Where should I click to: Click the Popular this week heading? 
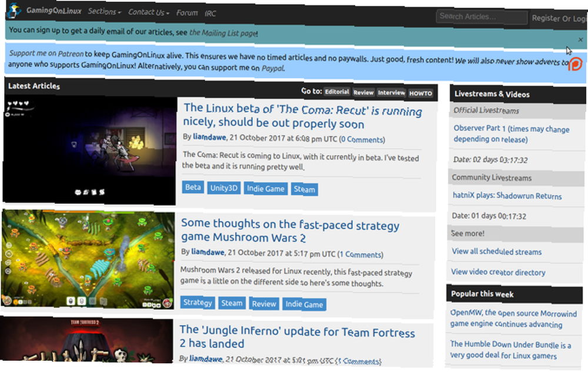pos(482,294)
